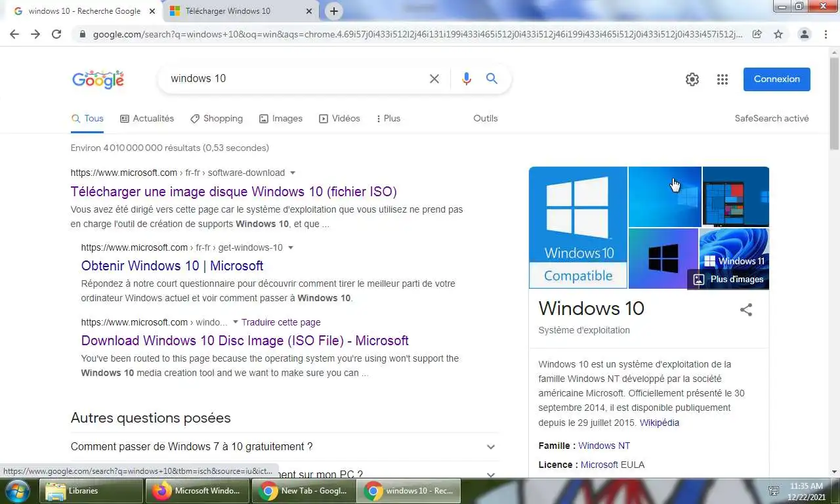Select the Shopping search tab
The image size is (840, 504).
point(217,119)
